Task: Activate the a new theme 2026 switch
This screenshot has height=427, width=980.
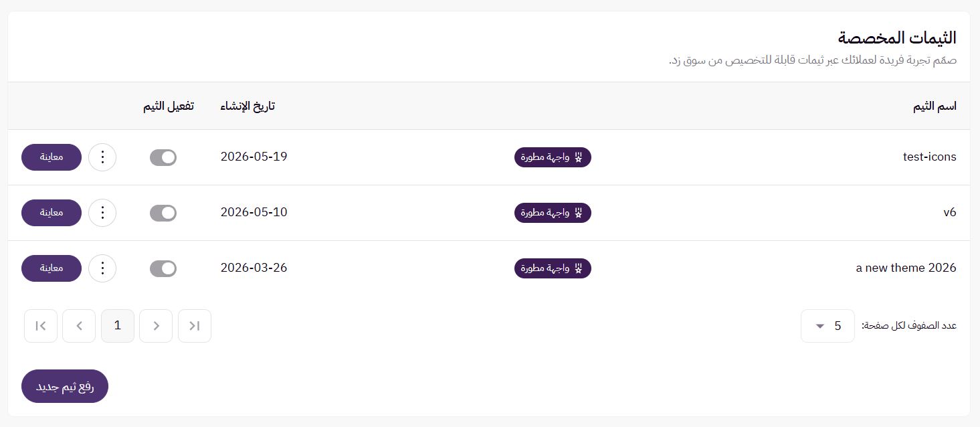Action: (x=163, y=268)
